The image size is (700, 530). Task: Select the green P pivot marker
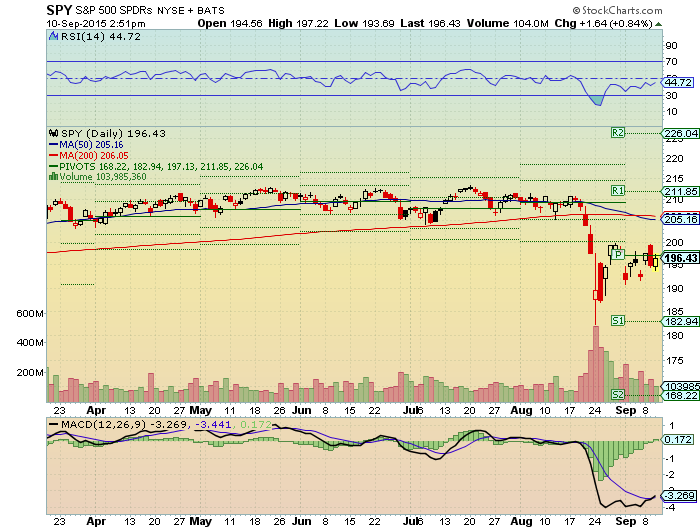pyautogui.click(x=618, y=255)
